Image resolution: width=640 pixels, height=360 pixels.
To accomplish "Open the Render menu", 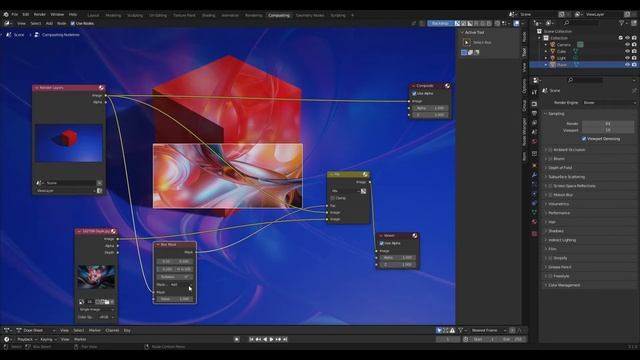I will [40, 14].
